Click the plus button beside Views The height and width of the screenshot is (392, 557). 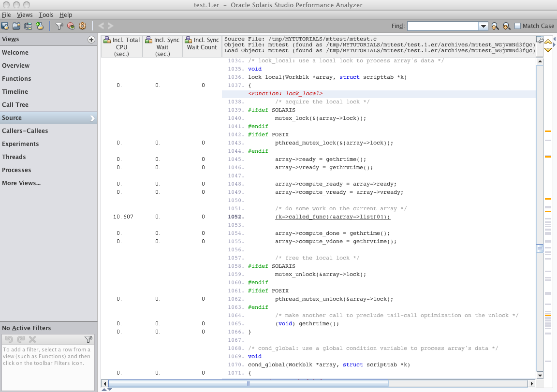point(91,40)
